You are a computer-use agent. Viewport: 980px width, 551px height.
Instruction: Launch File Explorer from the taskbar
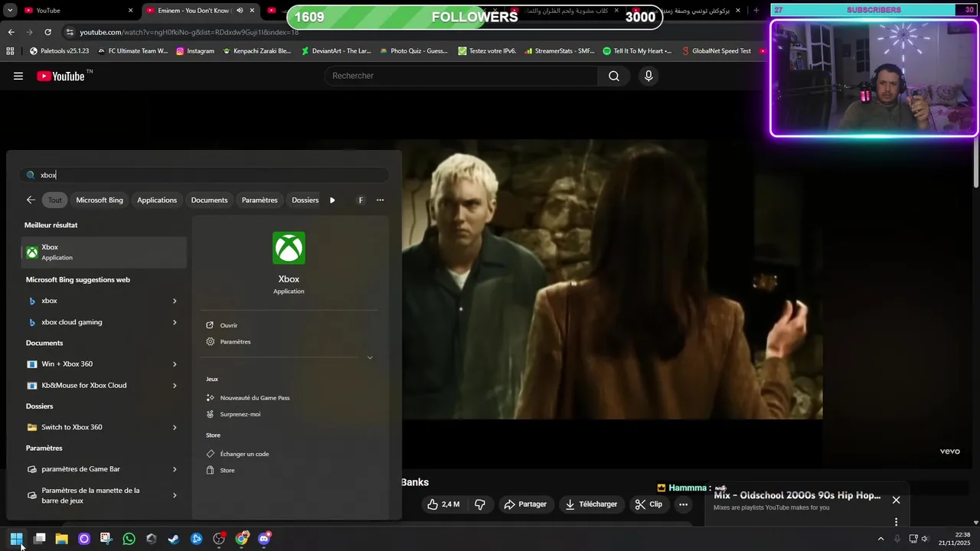61,539
